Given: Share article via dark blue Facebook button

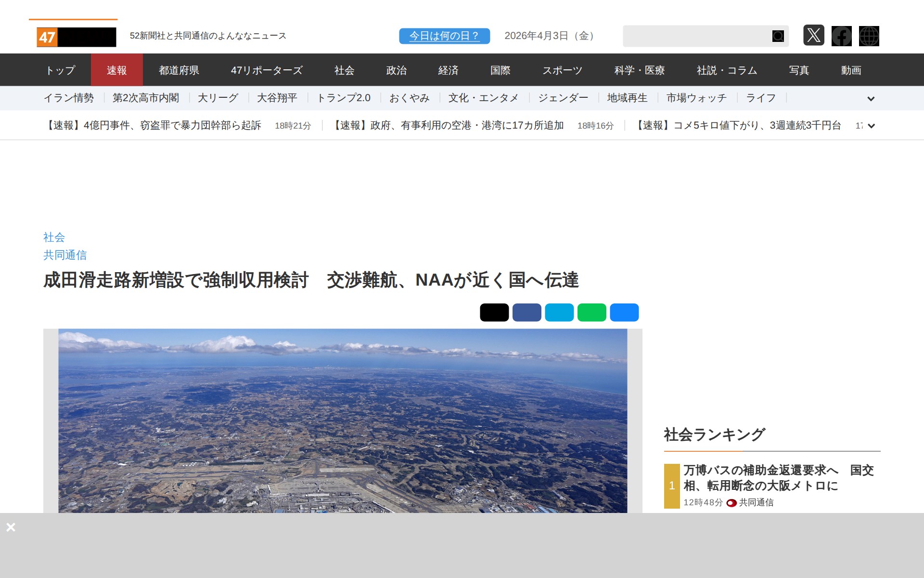Looking at the screenshot, I should pos(526,312).
